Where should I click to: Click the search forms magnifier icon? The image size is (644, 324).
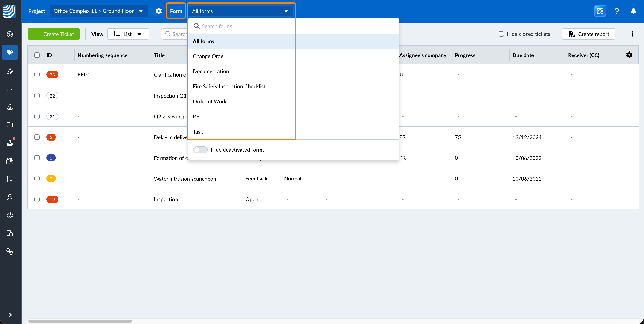coord(196,26)
